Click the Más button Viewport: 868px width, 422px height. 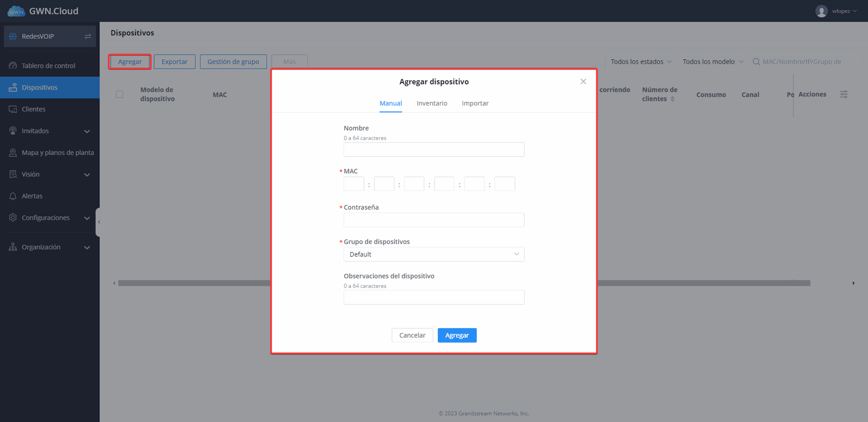pos(289,62)
